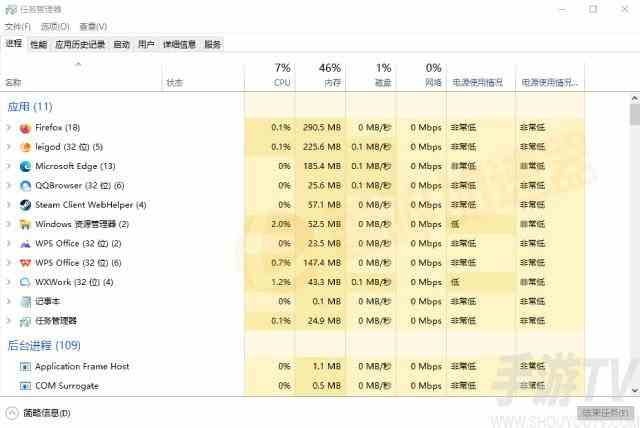
Task: Select the Steam Client WebHelper icon
Action: (x=25, y=205)
